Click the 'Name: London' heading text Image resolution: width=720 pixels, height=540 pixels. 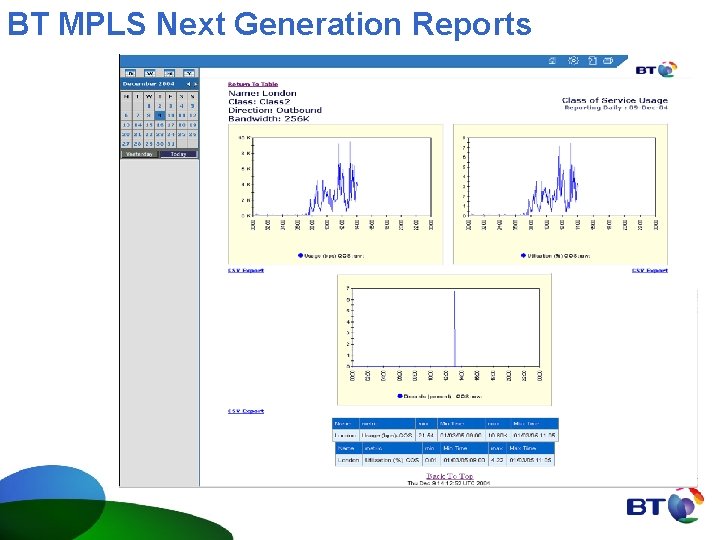tap(262, 93)
